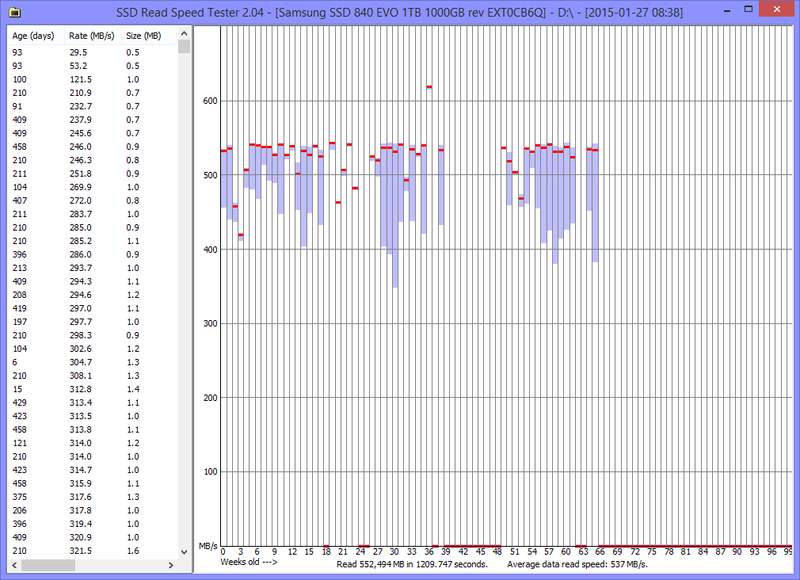The image size is (800, 580).
Task: Click the horizontal scrollbar left arrow
Action: 15,565
